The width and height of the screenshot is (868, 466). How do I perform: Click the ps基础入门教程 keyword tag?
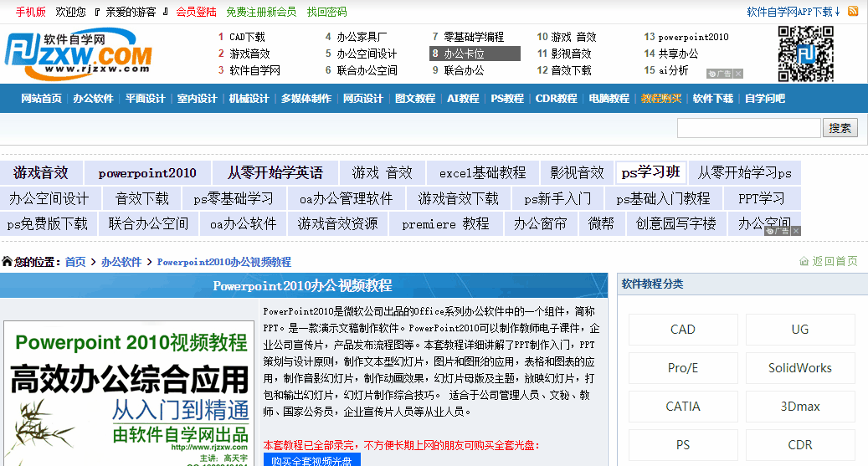click(663, 198)
